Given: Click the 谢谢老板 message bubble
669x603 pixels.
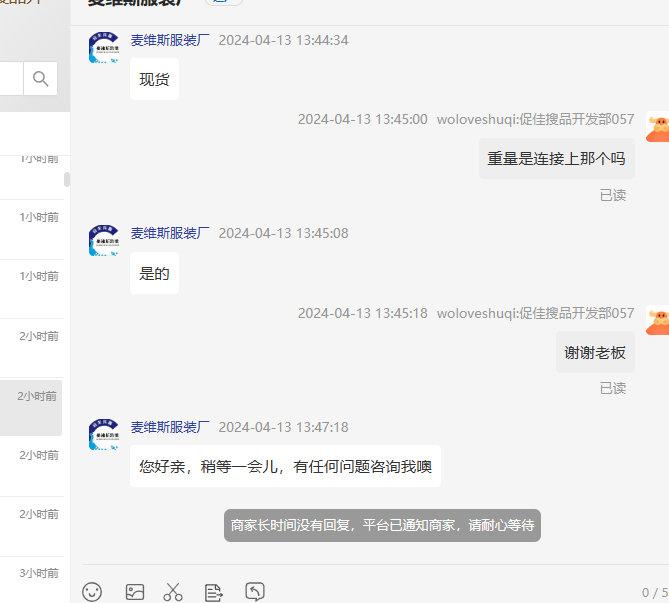Looking at the screenshot, I should [595, 352].
